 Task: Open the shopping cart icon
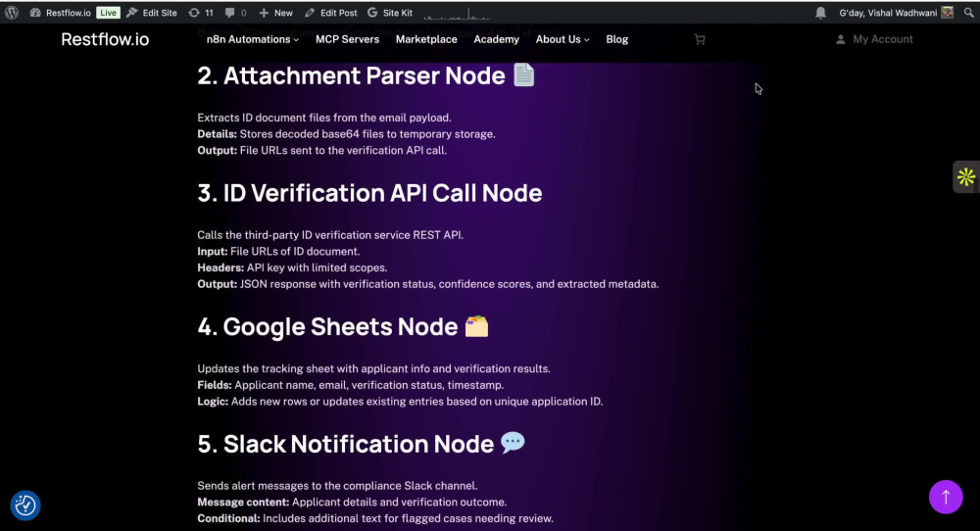pos(700,39)
